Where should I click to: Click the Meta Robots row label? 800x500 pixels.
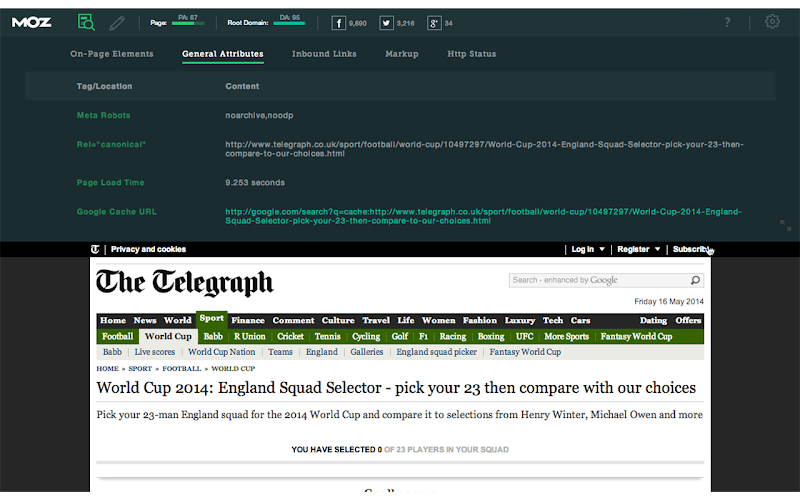104,115
